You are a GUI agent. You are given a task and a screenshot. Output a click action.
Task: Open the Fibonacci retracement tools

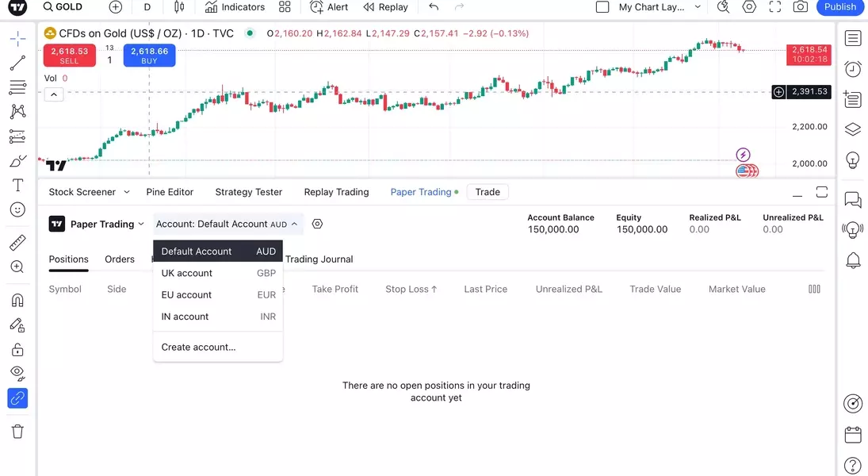[17, 87]
